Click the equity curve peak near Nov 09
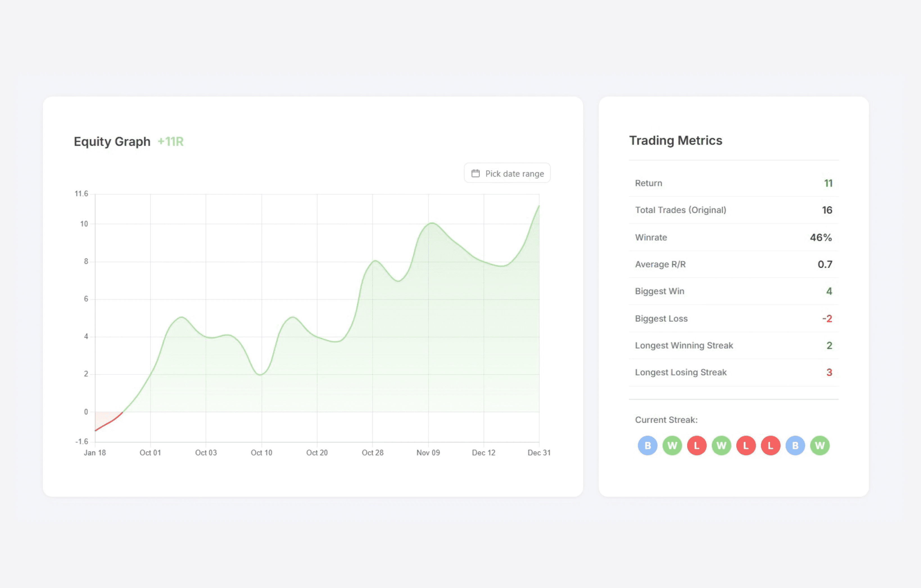This screenshot has width=921, height=588. 431,224
